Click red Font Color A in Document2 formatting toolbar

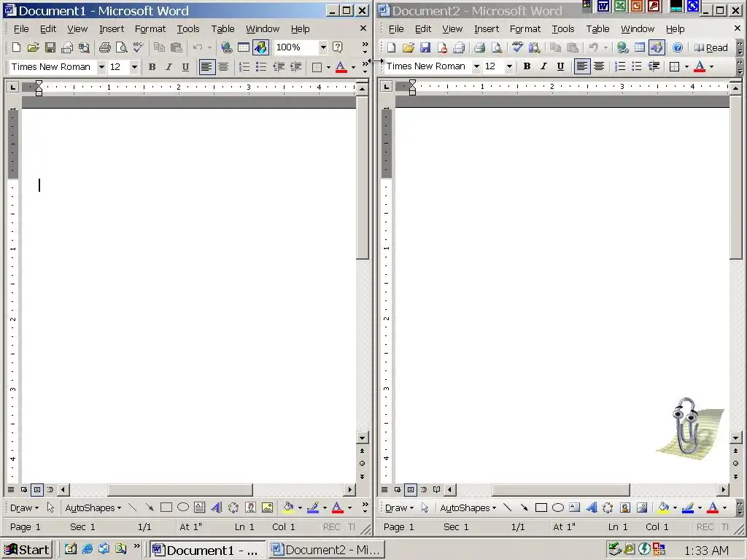point(700,66)
